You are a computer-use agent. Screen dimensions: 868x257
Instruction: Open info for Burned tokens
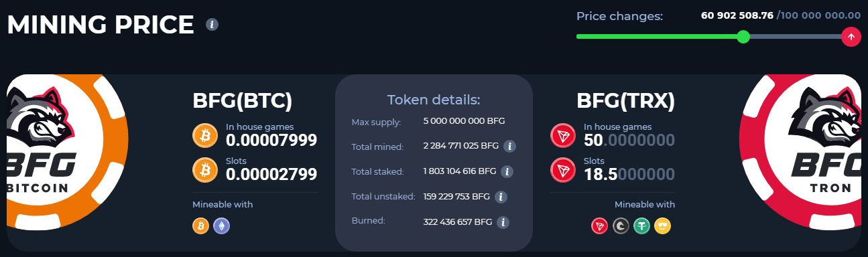(x=503, y=222)
